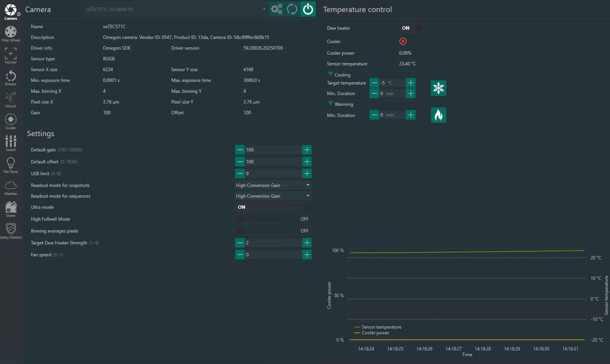Image resolution: width=610 pixels, height=364 pixels.
Task: Decrease Default gain value
Action: (x=240, y=150)
